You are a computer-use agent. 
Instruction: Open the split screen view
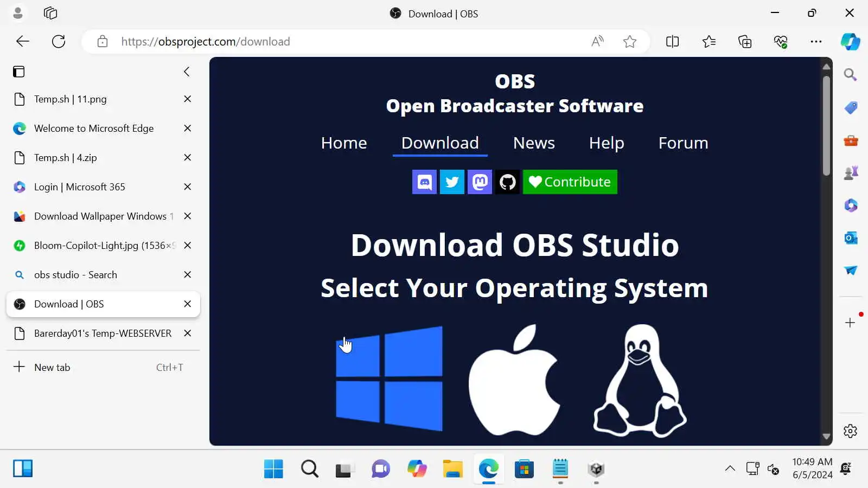672,41
